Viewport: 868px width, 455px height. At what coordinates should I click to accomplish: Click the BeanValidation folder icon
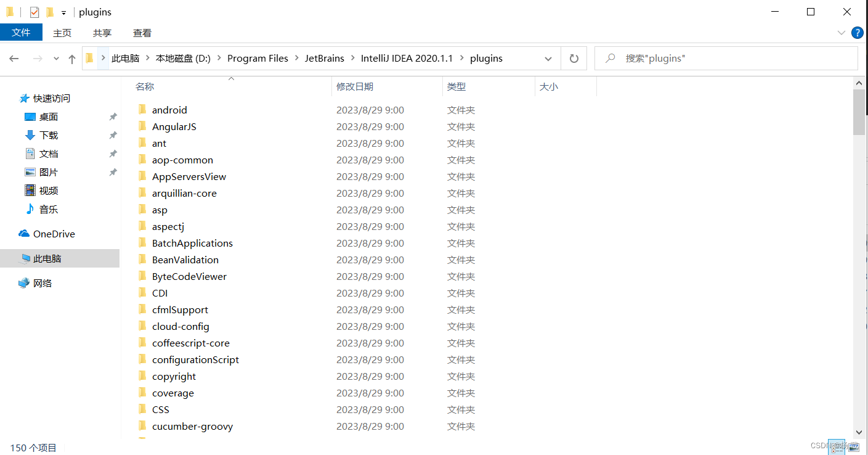pyautogui.click(x=142, y=260)
